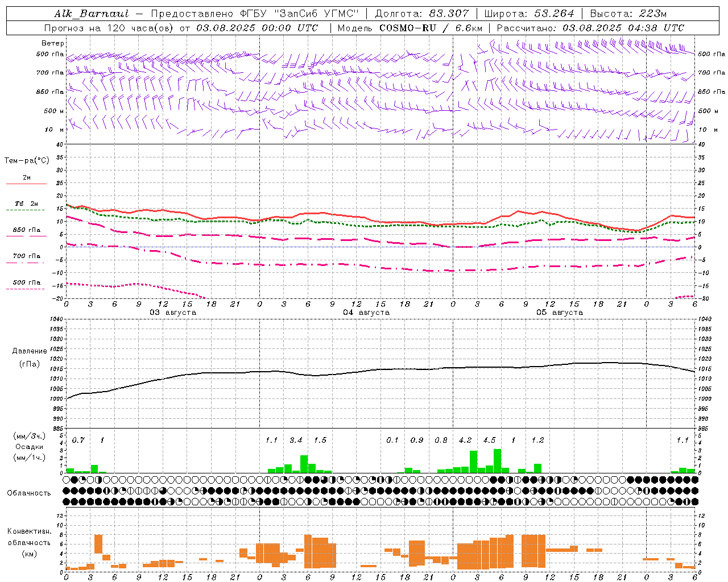Click the Td 2м legend entry
The image size is (728, 582).
tap(26, 203)
